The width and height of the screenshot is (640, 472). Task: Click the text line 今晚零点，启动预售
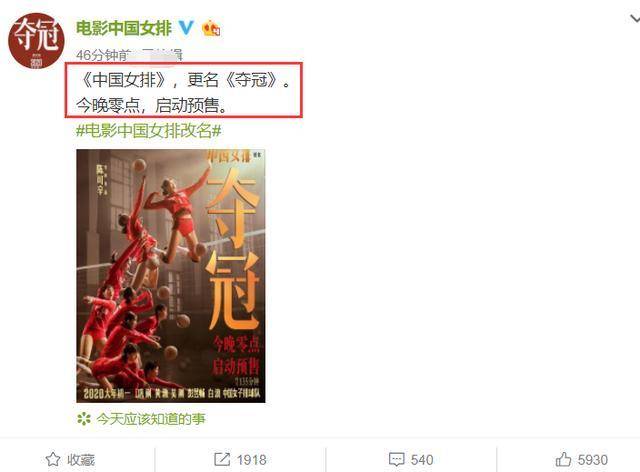point(152,105)
